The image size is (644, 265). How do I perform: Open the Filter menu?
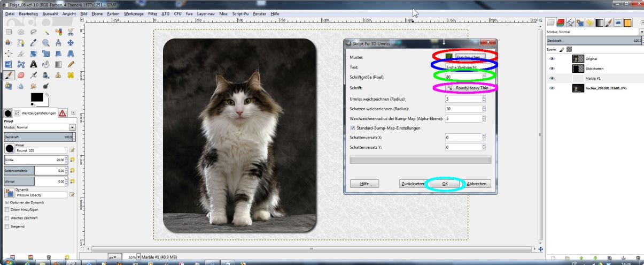click(x=152, y=13)
